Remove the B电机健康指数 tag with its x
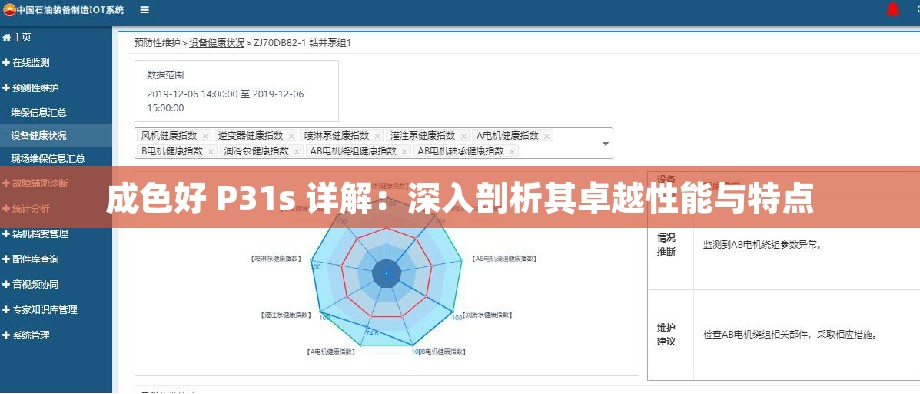 pyautogui.click(x=212, y=151)
